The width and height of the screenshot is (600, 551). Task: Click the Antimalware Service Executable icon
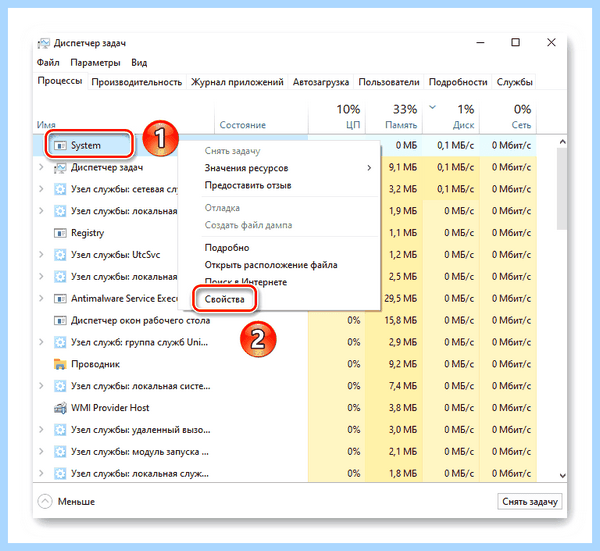coord(60,298)
